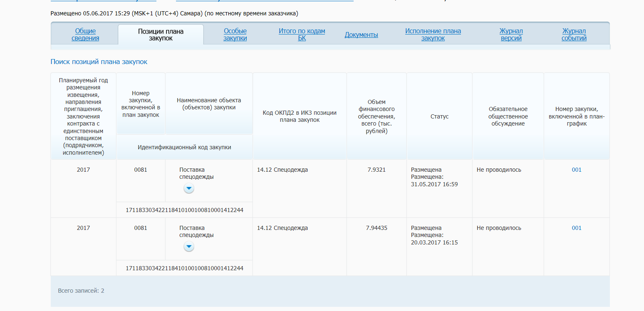Click the Код ОКПД2 column header
This screenshot has width=644, height=311.
(300, 116)
